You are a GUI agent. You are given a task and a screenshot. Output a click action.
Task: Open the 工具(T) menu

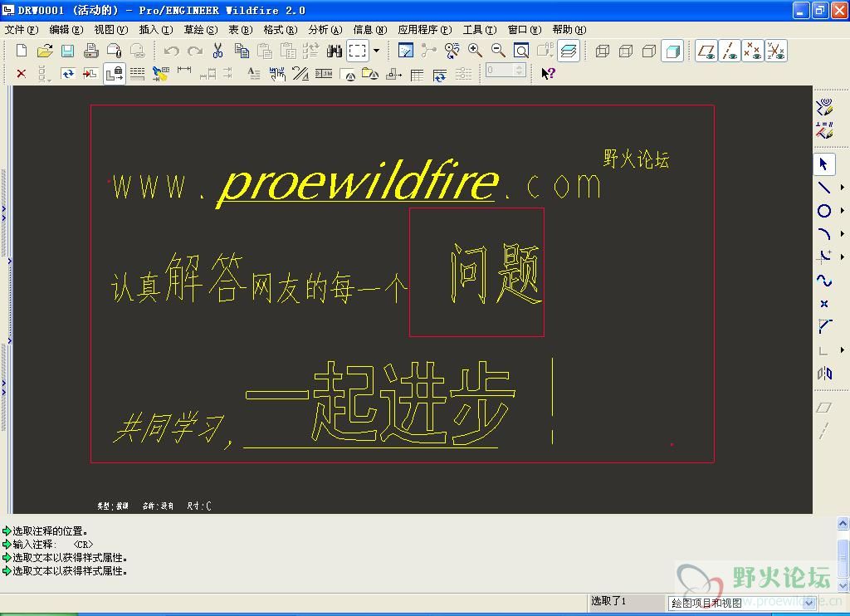480,30
